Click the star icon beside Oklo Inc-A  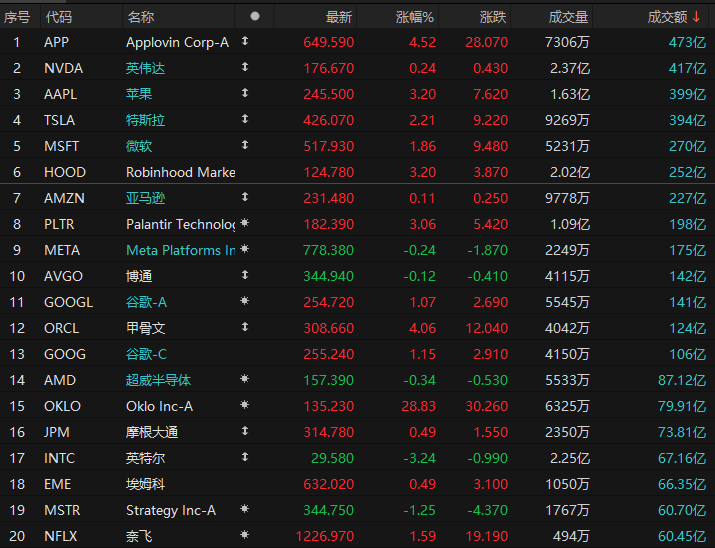245,405
